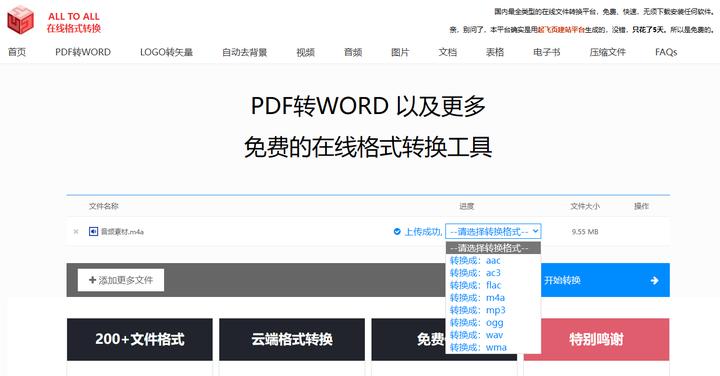Click the 操作 column header

click(x=641, y=206)
